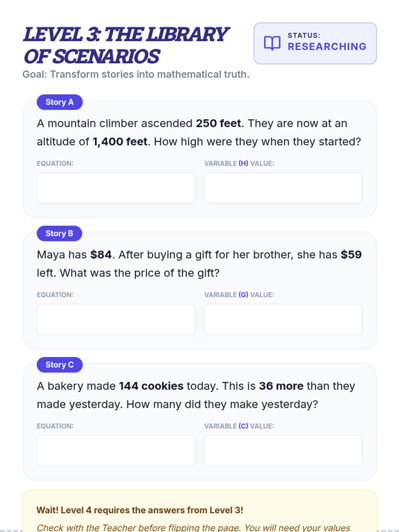Click the Variable (G) value field
This screenshot has width=399, height=532.
pos(283,319)
